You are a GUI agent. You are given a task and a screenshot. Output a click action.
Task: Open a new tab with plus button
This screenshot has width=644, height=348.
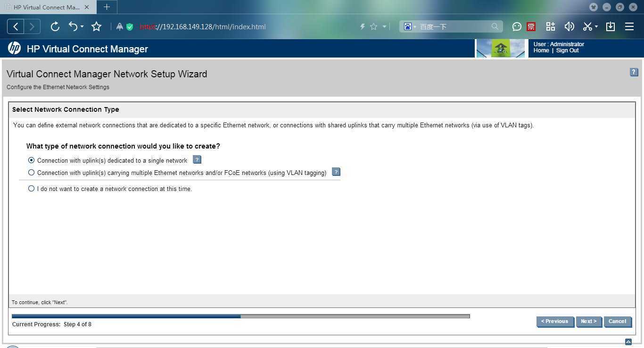107,7
